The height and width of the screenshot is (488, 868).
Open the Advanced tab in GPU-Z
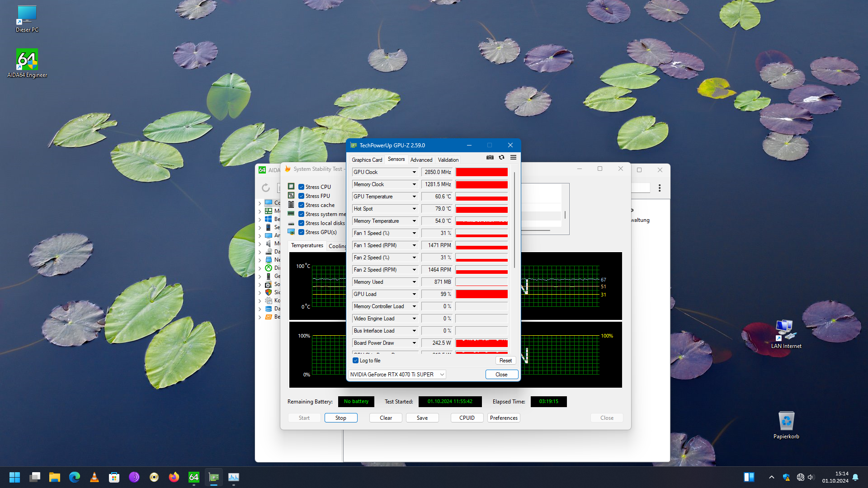(x=421, y=160)
